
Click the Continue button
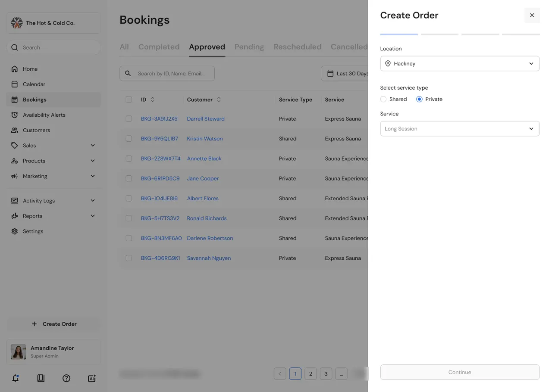460,372
